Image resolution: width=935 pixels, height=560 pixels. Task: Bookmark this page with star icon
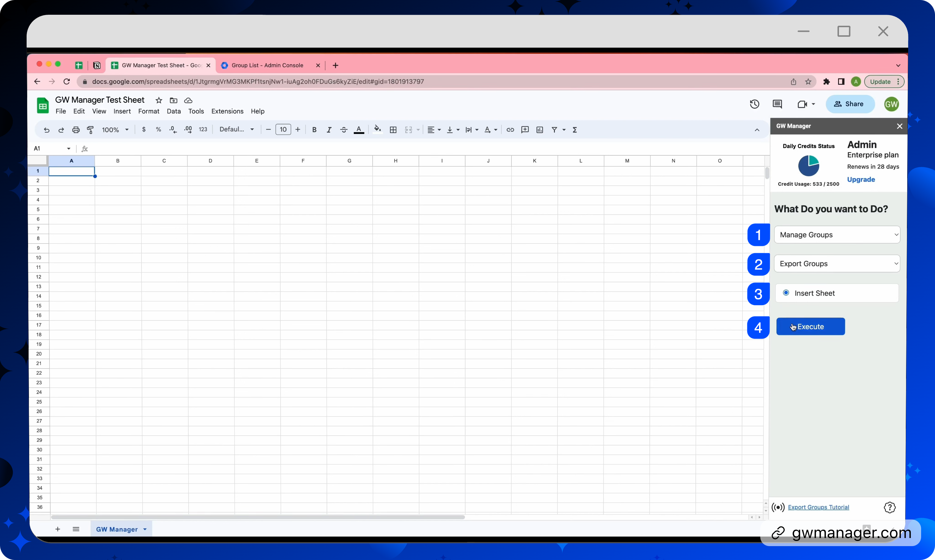pyautogui.click(x=808, y=82)
